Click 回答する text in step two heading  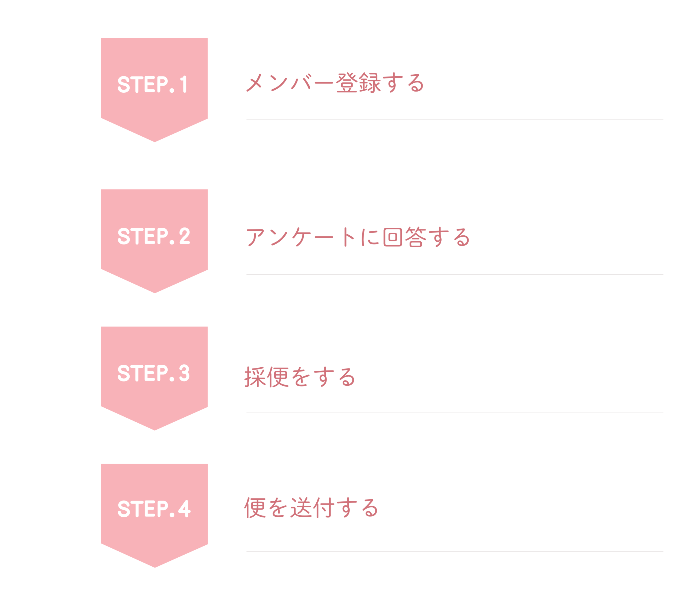coord(427,237)
